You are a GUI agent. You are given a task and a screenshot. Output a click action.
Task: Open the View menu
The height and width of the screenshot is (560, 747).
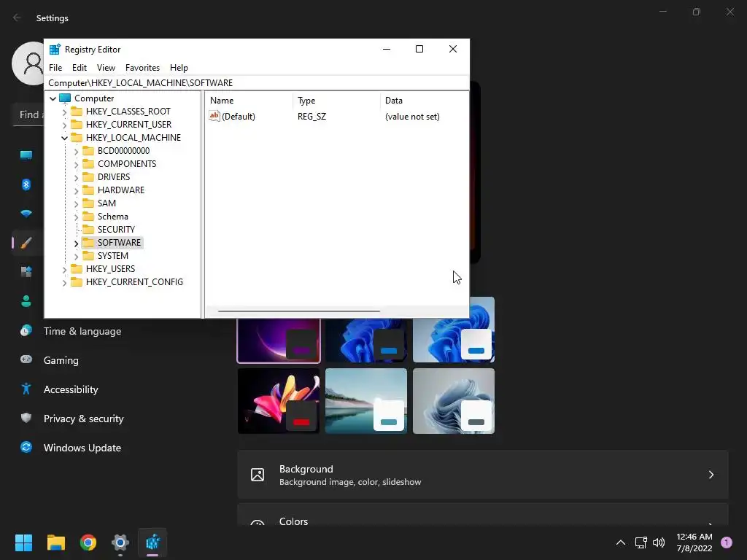point(106,68)
